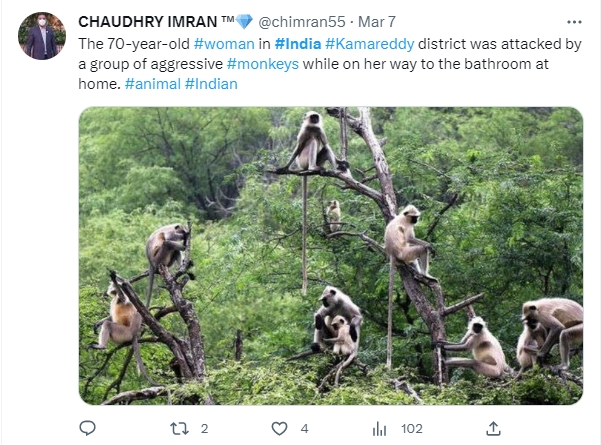The image size is (601, 445).
Task: Like the tweet with the heart icon
Action: click(279, 429)
